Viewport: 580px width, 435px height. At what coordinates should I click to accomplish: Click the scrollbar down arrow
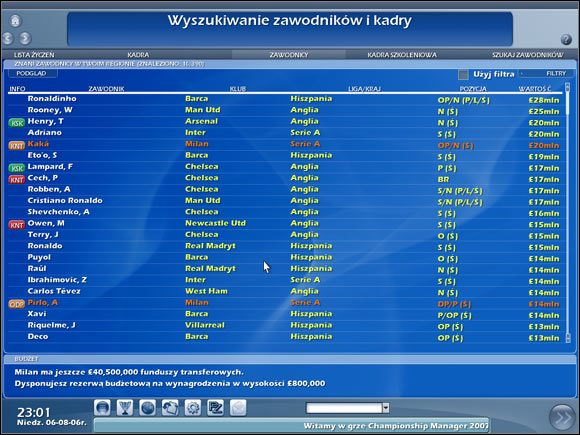pos(568,338)
